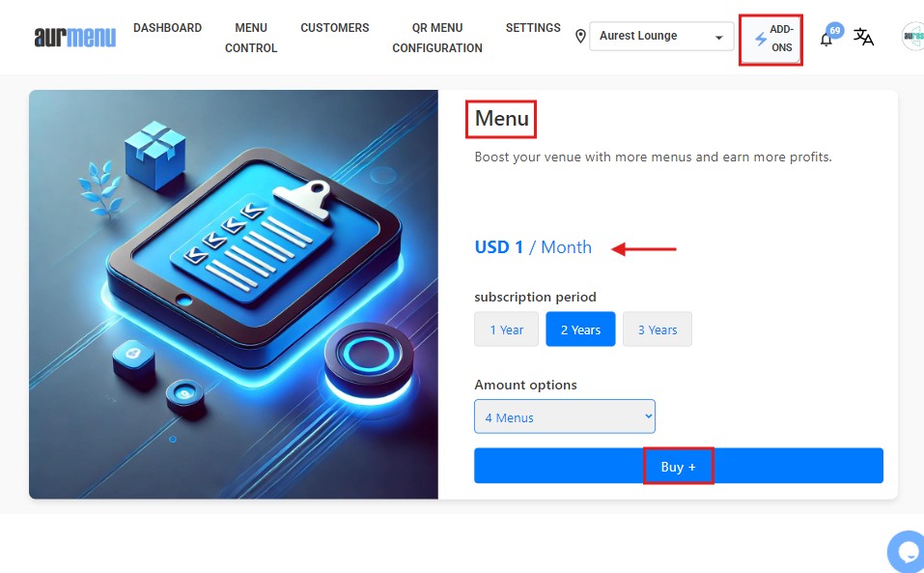The image size is (924, 573).
Task: Go to the Dashboard tab
Action: tap(167, 28)
